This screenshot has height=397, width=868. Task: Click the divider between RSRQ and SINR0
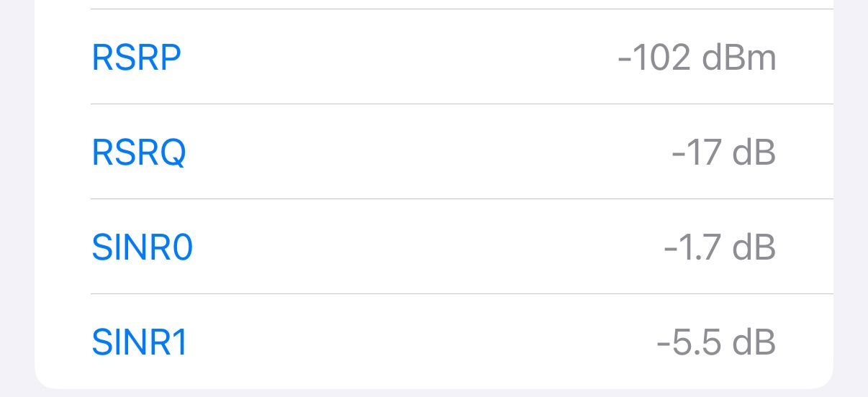[x=461, y=199]
